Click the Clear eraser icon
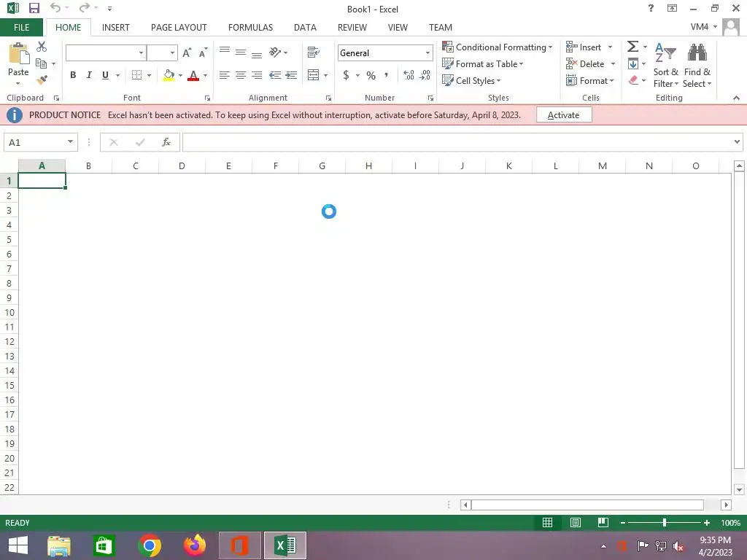The image size is (747, 560). [633, 80]
